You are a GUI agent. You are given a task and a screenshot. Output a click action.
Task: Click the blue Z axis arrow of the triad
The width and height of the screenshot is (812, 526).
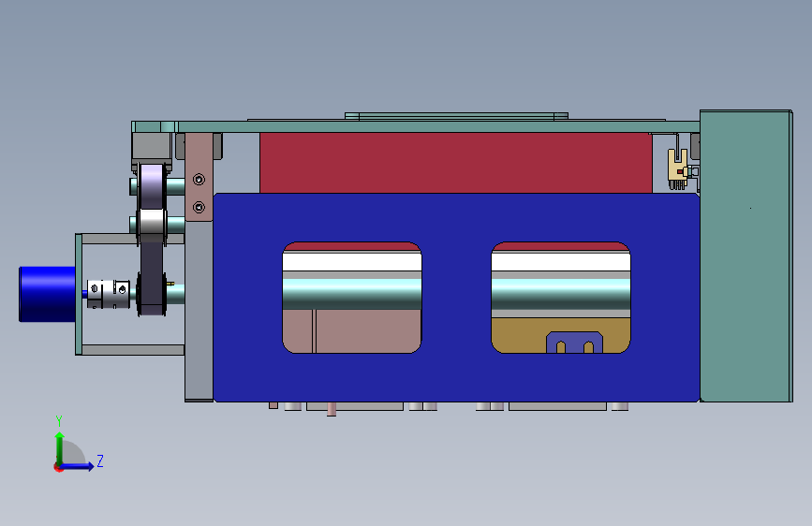[x=78, y=466]
